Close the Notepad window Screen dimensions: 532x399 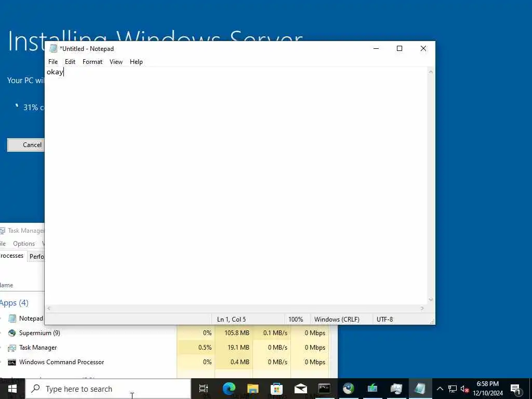pos(423,48)
